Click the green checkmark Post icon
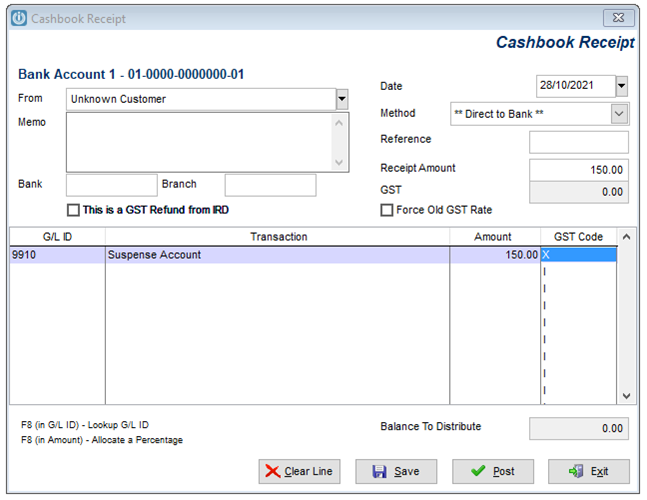This screenshot has height=500, width=647. (x=478, y=471)
